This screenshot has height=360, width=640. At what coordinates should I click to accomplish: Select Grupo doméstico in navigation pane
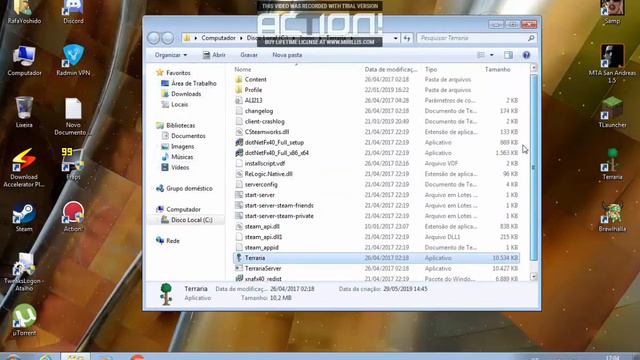[x=184, y=188]
